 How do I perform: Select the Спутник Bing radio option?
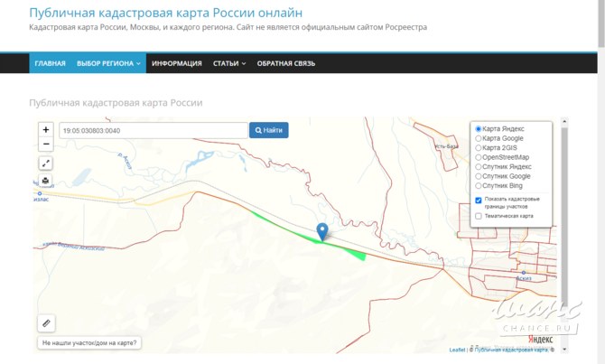(x=479, y=186)
